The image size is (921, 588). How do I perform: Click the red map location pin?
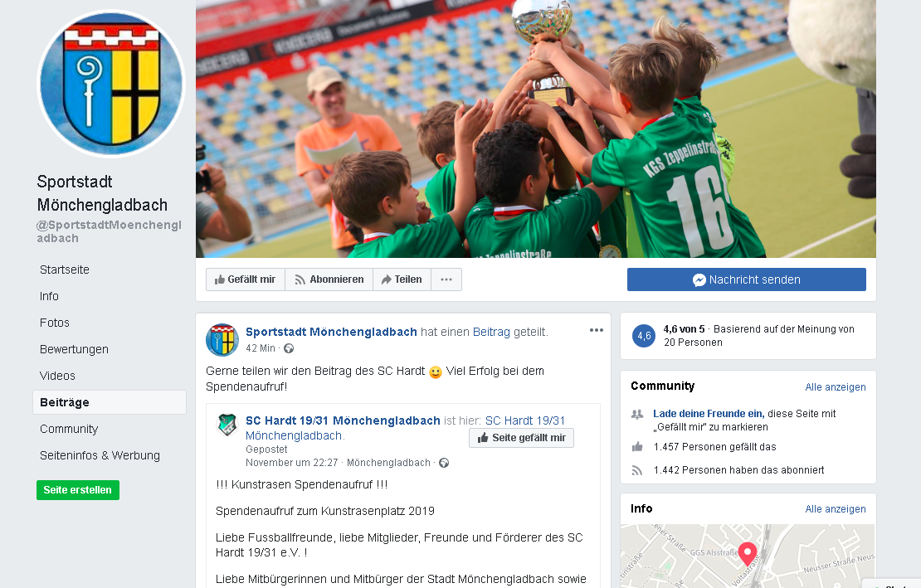point(747,553)
